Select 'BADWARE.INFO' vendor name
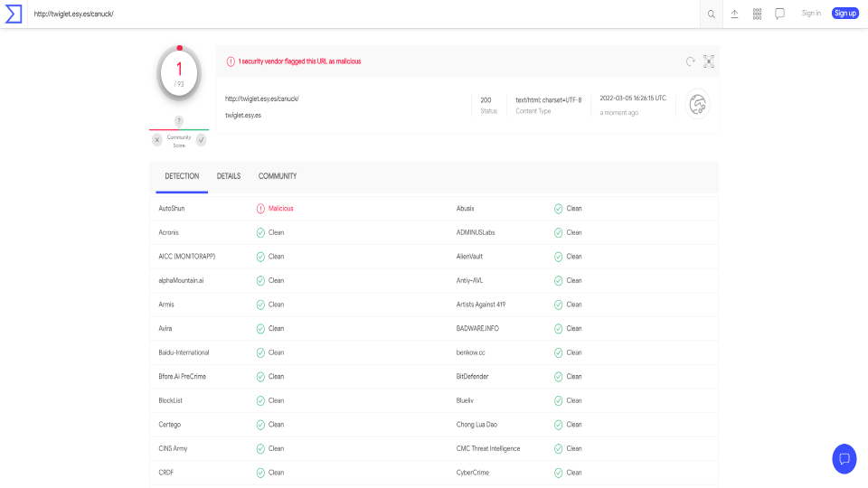This screenshot has height=488, width=868. [x=477, y=329]
